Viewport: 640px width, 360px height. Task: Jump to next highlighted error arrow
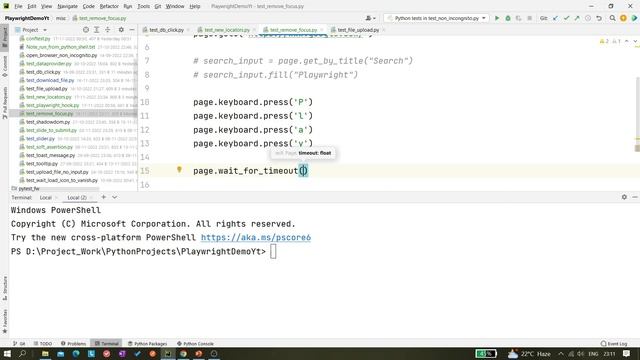635,41
